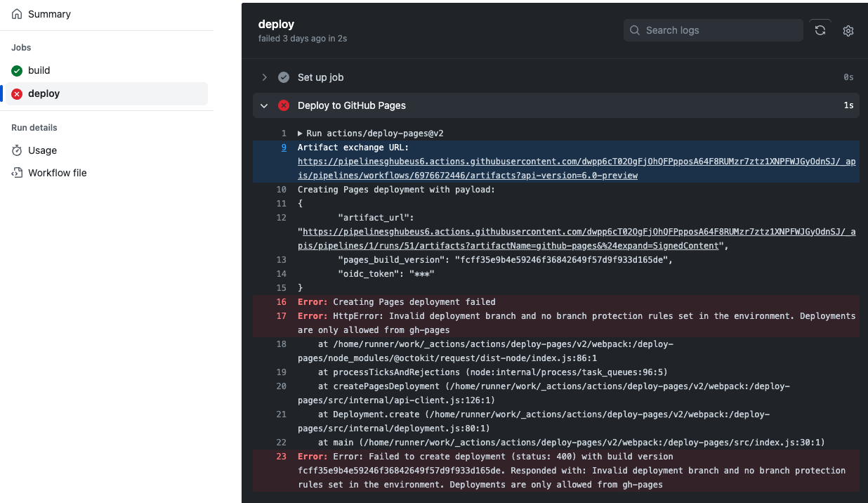This screenshot has width=868, height=503.
Task: Click the Summary home icon
Action: [x=17, y=14]
